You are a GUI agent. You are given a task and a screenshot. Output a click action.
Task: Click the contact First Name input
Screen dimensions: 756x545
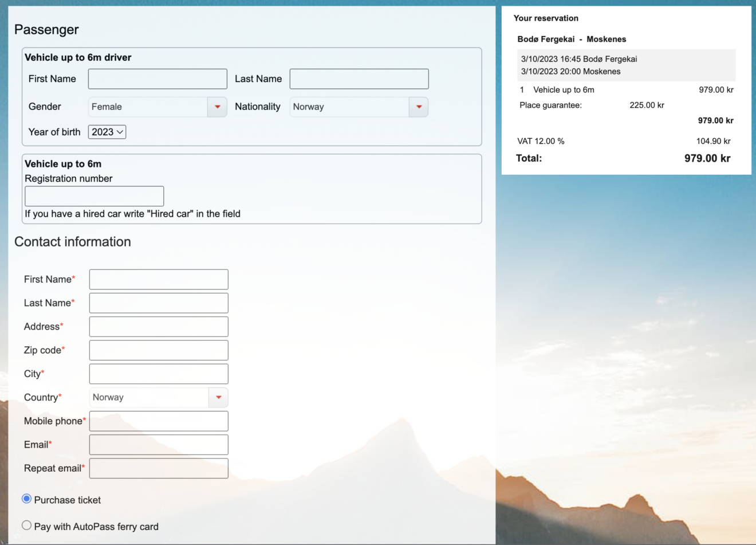159,280
